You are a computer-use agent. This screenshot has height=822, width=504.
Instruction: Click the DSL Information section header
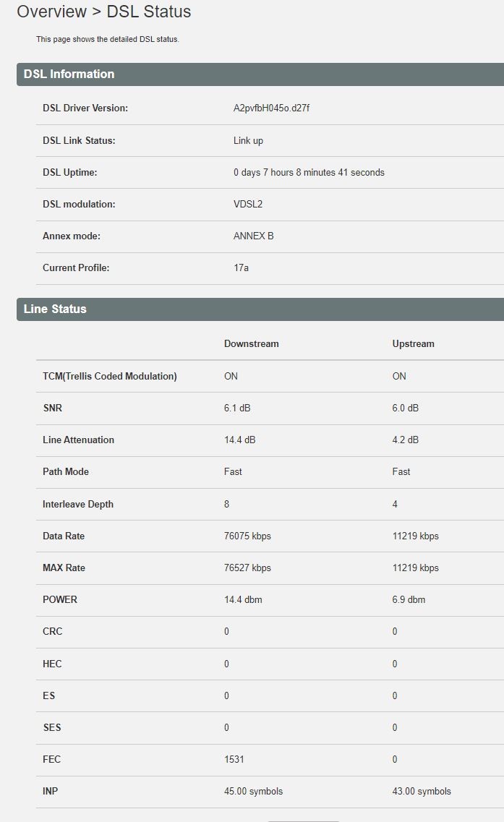pos(260,74)
